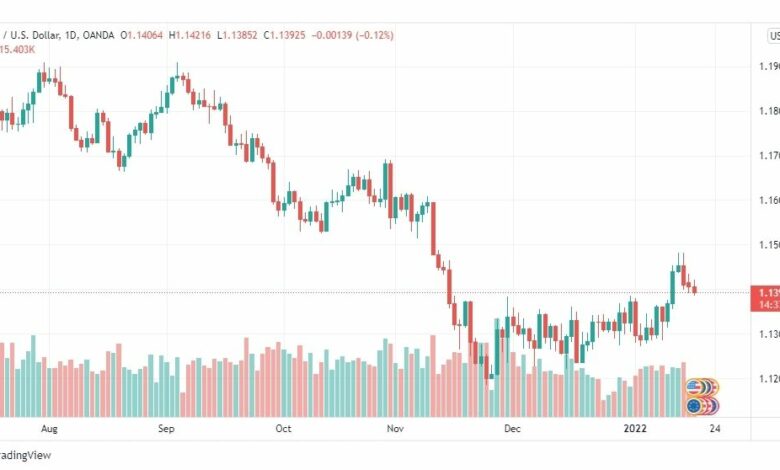This screenshot has width=780, height=470.
Task: Click the red current price label on axis
Action: [765, 298]
